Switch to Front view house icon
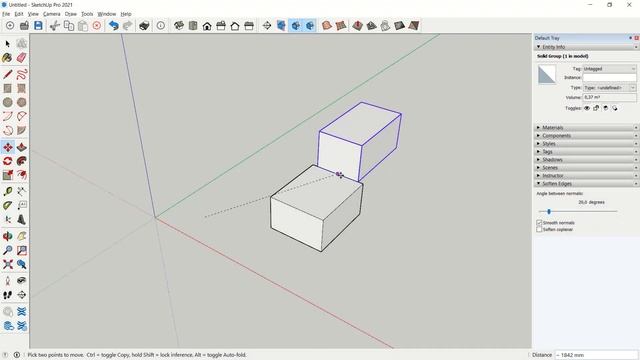The width and height of the screenshot is (640, 360). [207, 26]
